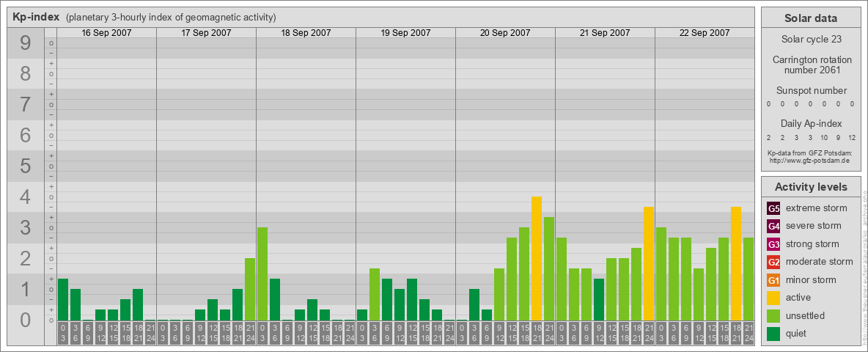This screenshot has height=352, width=868.
Task: Select the 20 Sep 2007 date header
Action: point(505,33)
